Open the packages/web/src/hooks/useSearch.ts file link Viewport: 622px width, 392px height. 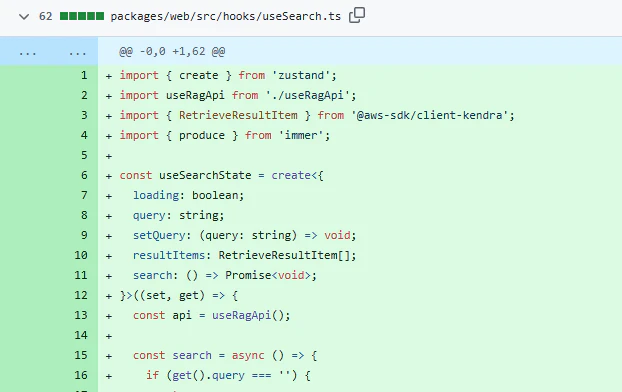(x=225, y=16)
